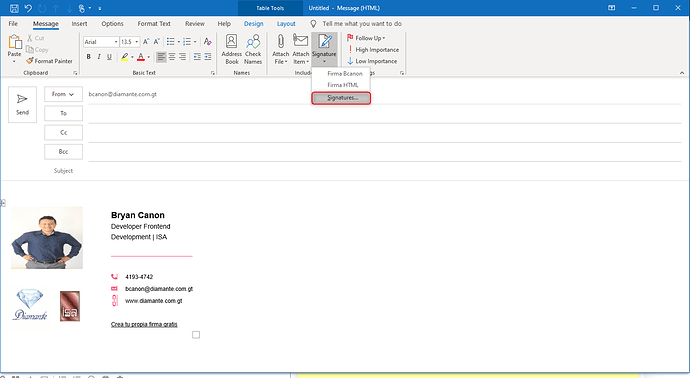
Task: Open the From account dropdown
Action: [63, 94]
